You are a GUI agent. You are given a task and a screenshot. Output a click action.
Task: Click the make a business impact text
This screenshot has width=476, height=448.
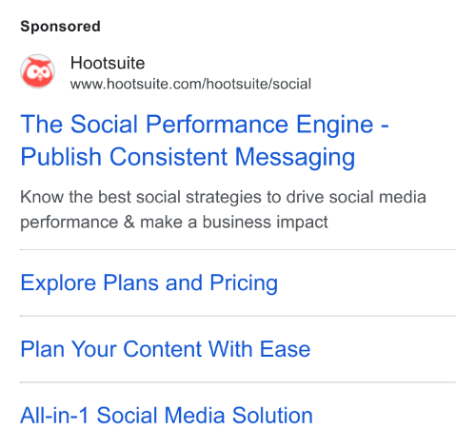[x=234, y=222]
